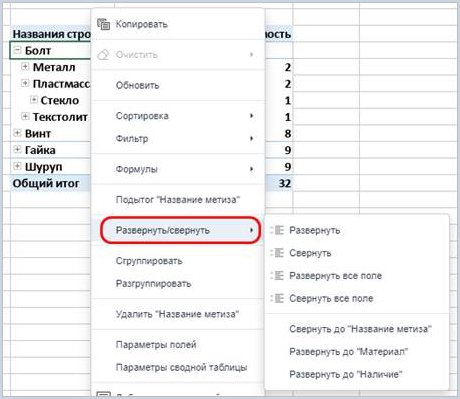Viewport: 460px width, 399px height.
Task: Click the Шуруп row label
Action: coord(43,167)
